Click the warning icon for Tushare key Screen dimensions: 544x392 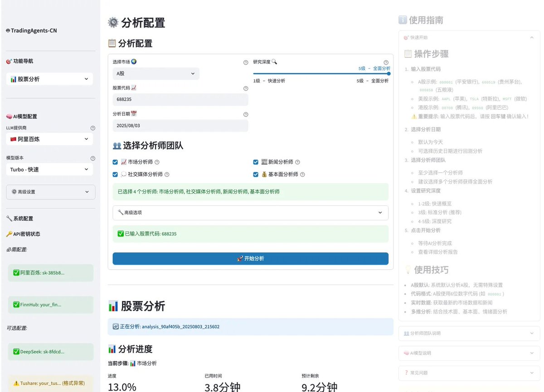click(x=16, y=383)
